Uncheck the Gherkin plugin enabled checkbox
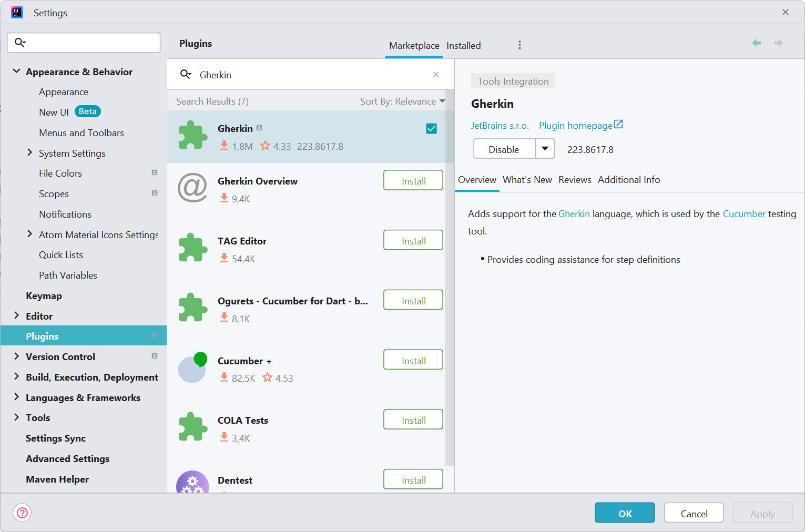805x532 pixels. (x=431, y=128)
